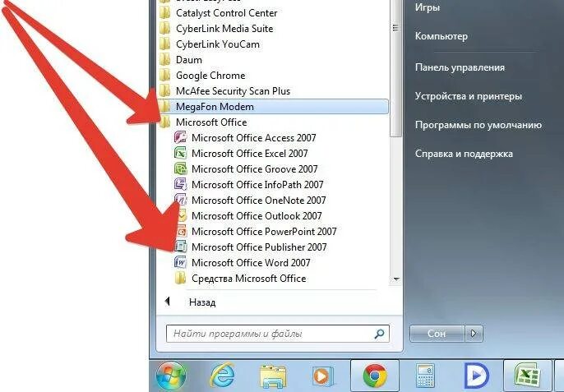Viewport: 564px width, 392px height.
Task: Click the 'Microsoft Office PowerPoint 2007' entry
Action: pos(264,232)
